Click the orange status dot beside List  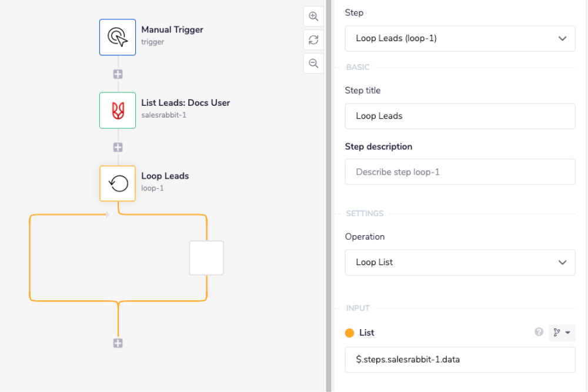pos(349,333)
